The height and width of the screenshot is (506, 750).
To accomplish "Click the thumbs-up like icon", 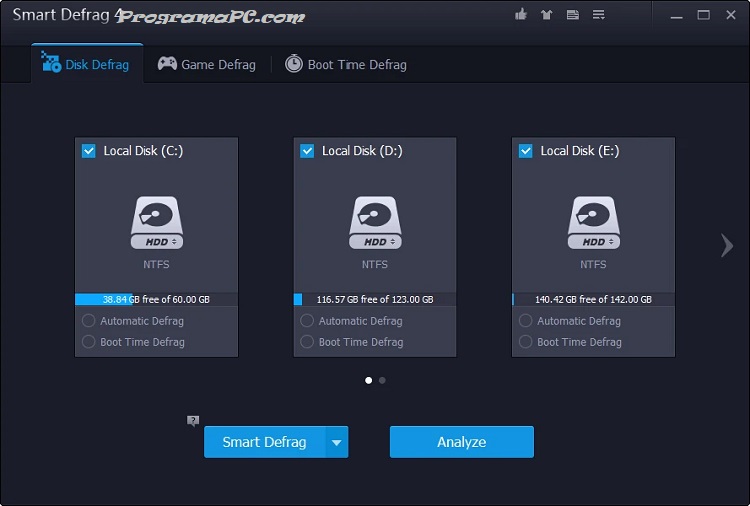I will [520, 15].
